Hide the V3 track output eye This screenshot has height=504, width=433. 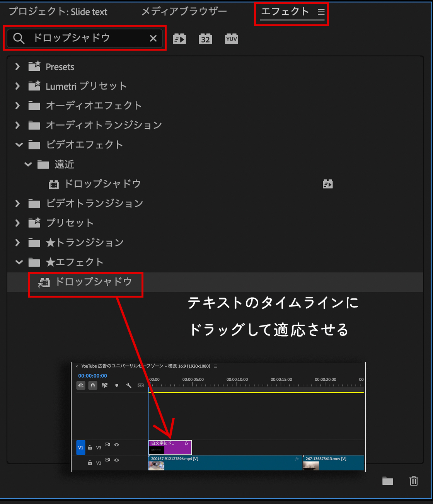116,445
